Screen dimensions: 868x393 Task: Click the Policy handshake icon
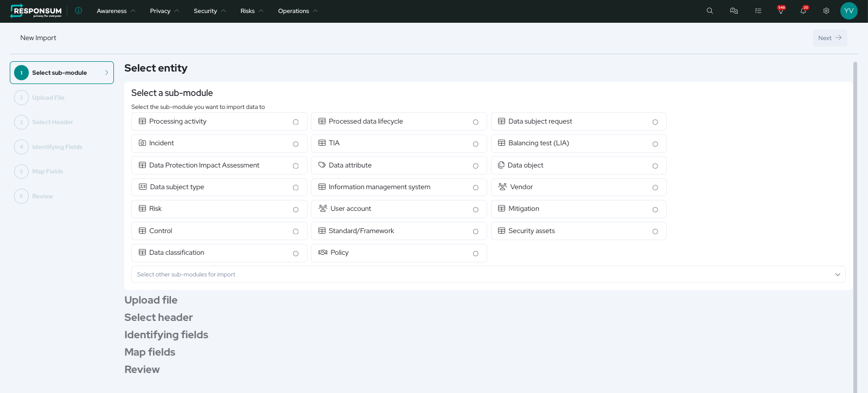[323, 252]
